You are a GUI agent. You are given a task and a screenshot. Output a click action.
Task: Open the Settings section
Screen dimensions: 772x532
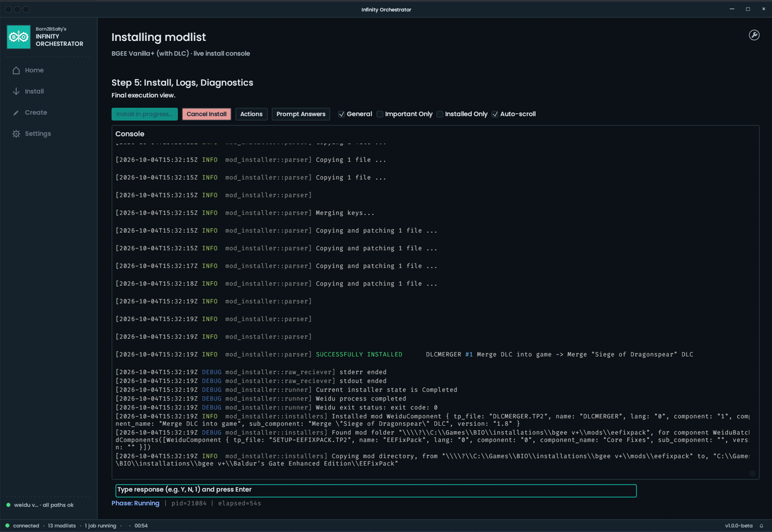pyautogui.click(x=37, y=134)
